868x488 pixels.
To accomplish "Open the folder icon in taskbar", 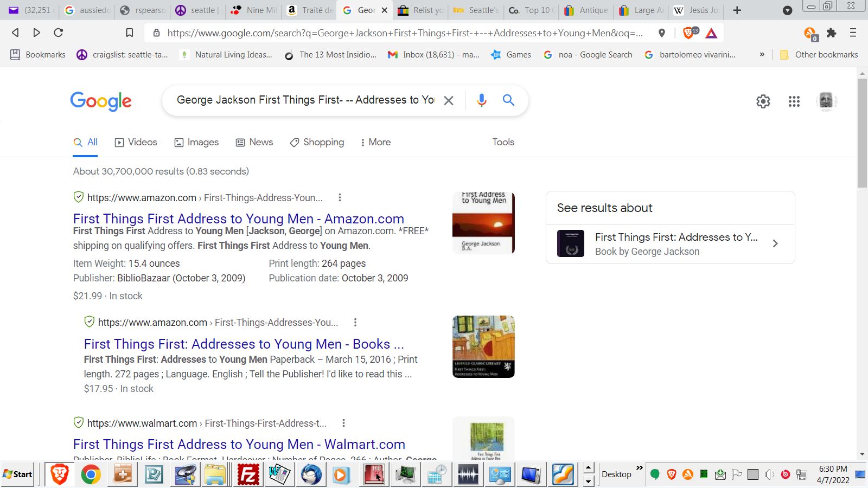I will coord(216,474).
